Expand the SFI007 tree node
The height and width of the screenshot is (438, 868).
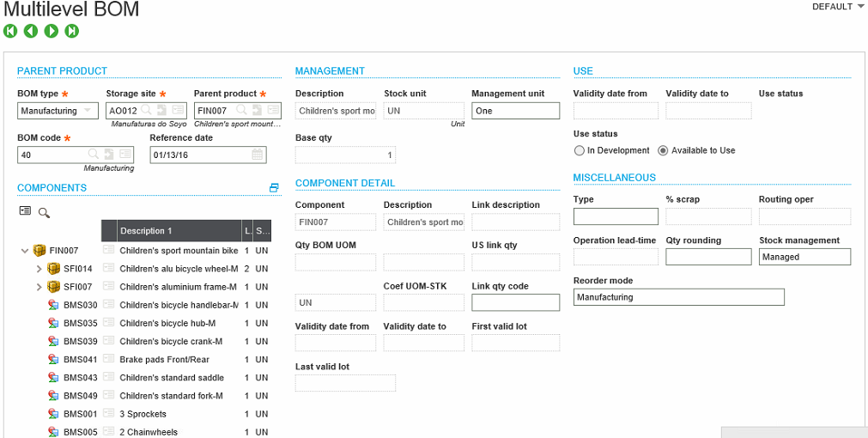39,287
